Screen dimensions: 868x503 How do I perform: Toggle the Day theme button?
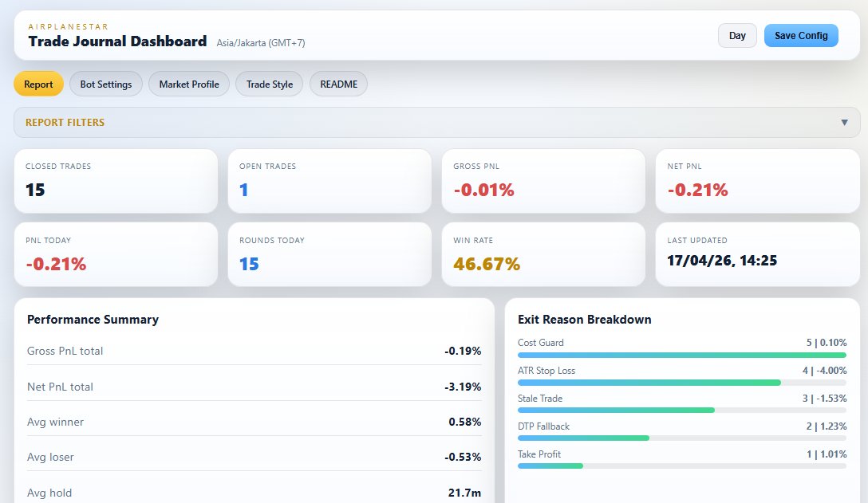pyautogui.click(x=737, y=35)
